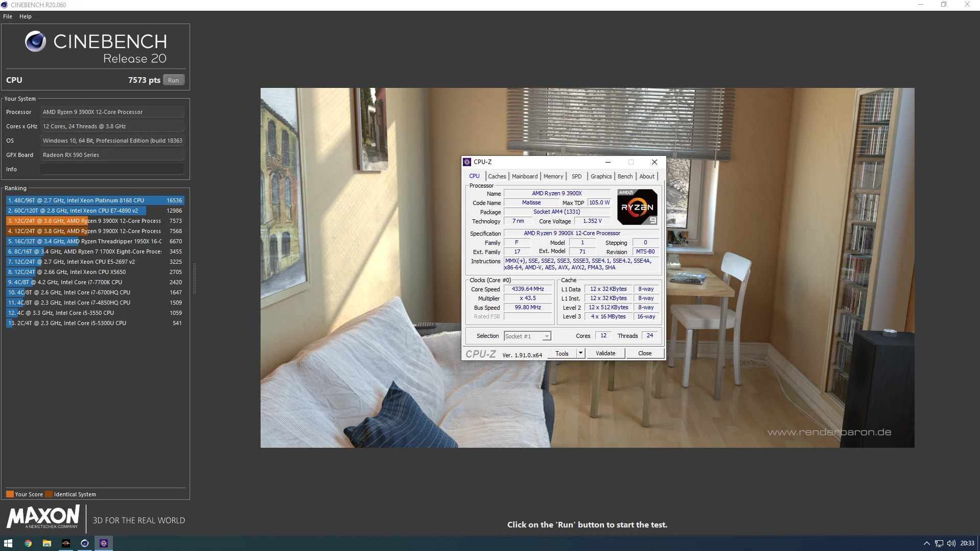Open the Socket #1 selection dropdown

[x=527, y=336]
